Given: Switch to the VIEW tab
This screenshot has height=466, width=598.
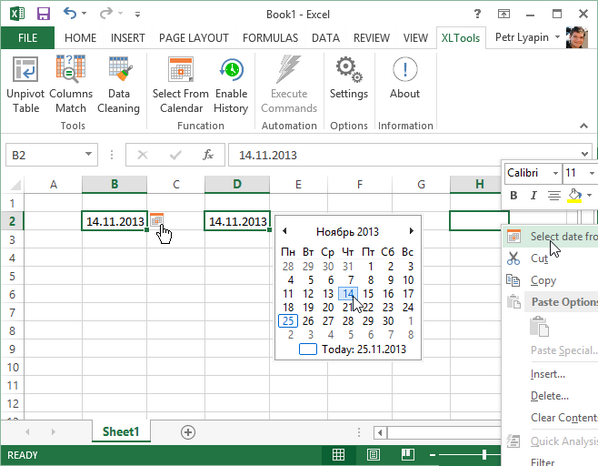Looking at the screenshot, I should (x=415, y=38).
